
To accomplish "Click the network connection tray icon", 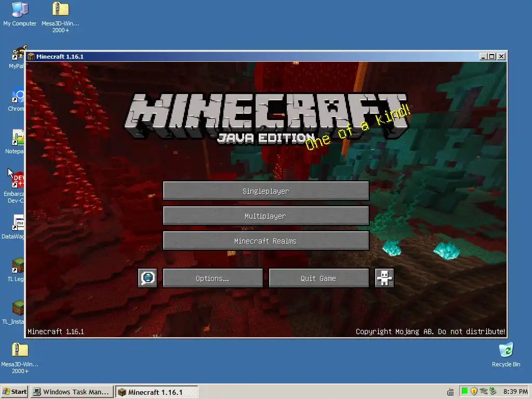I will coord(484,392).
